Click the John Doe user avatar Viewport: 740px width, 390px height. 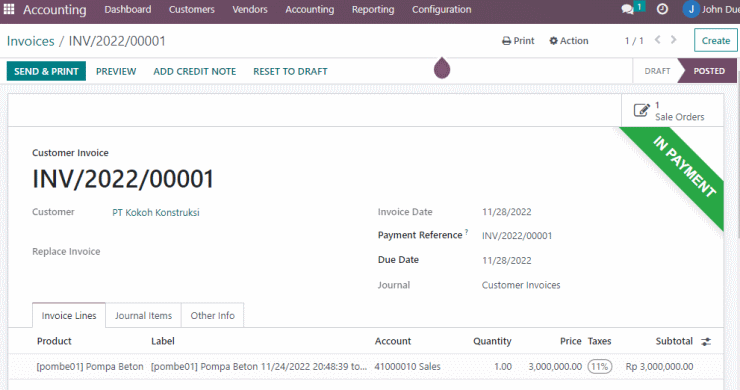click(691, 9)
